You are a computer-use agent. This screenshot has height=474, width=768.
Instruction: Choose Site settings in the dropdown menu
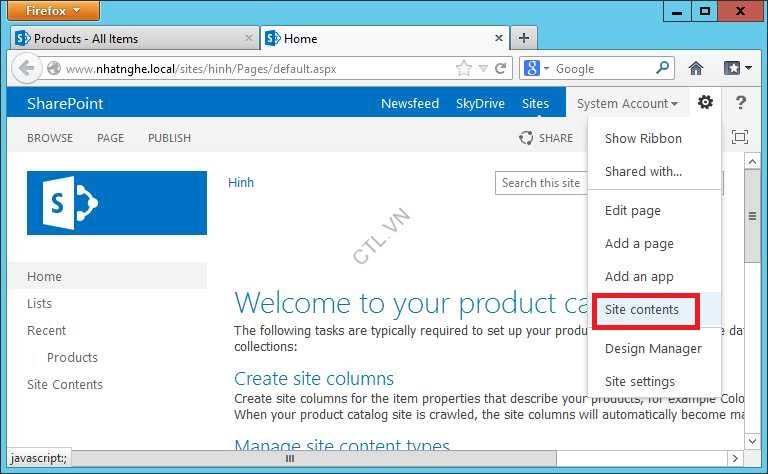(x=640, y=381)
